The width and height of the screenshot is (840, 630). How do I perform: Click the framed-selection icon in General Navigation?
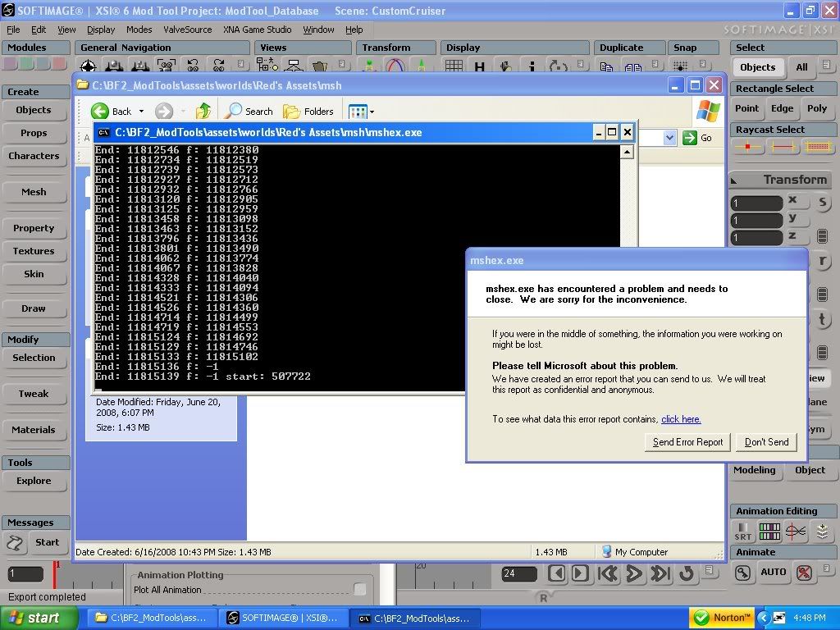[x=167, y=66]
